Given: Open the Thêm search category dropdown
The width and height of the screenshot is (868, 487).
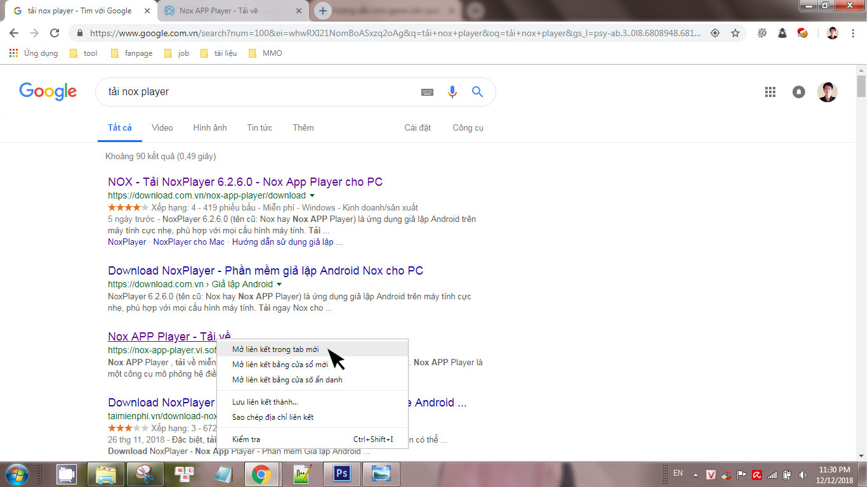Looking at the screenshot, I should [x=303, y=127].
